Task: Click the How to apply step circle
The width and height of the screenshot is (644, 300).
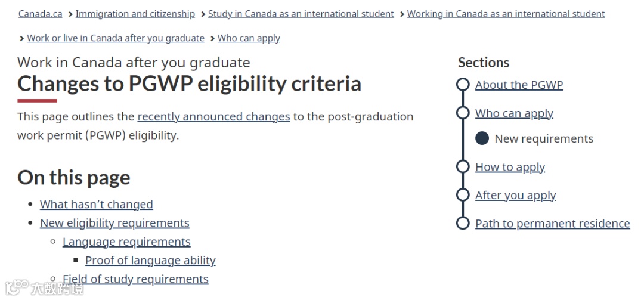Action: click(463, 167)
